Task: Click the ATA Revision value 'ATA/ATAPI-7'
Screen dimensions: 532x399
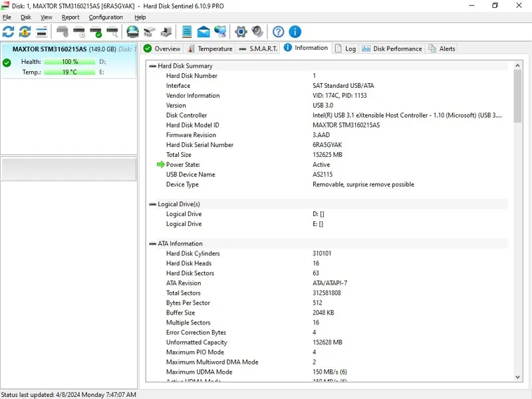Action: [x=330, y=283]
